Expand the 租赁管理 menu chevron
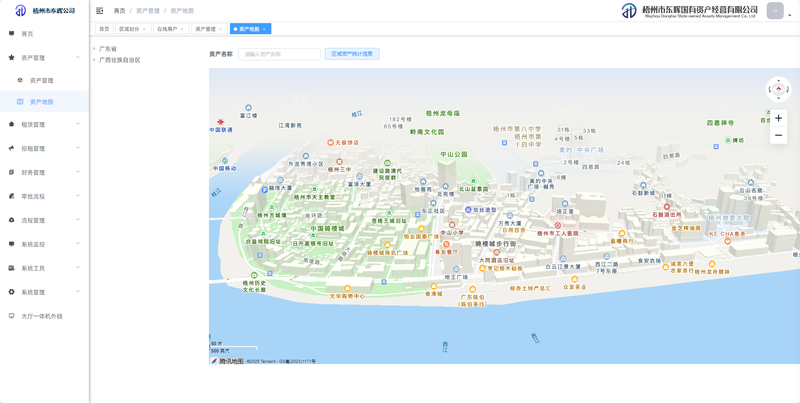 click(x=78, y=124)
